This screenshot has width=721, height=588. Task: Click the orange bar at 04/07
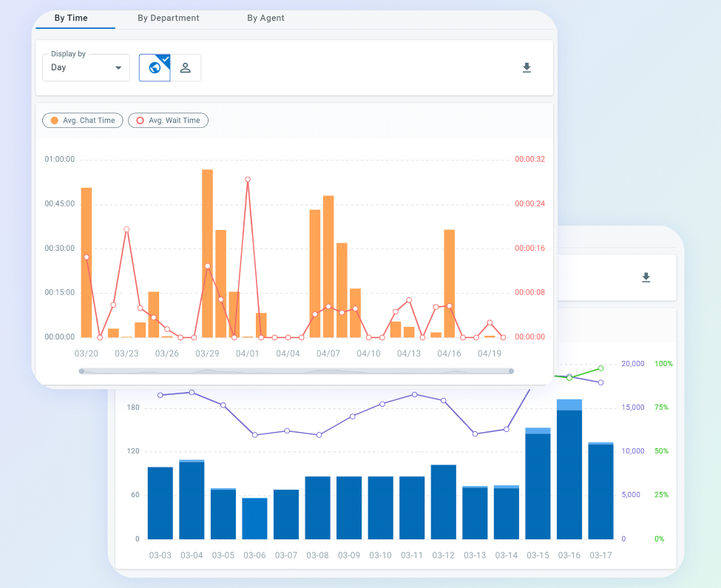(328, 267)
